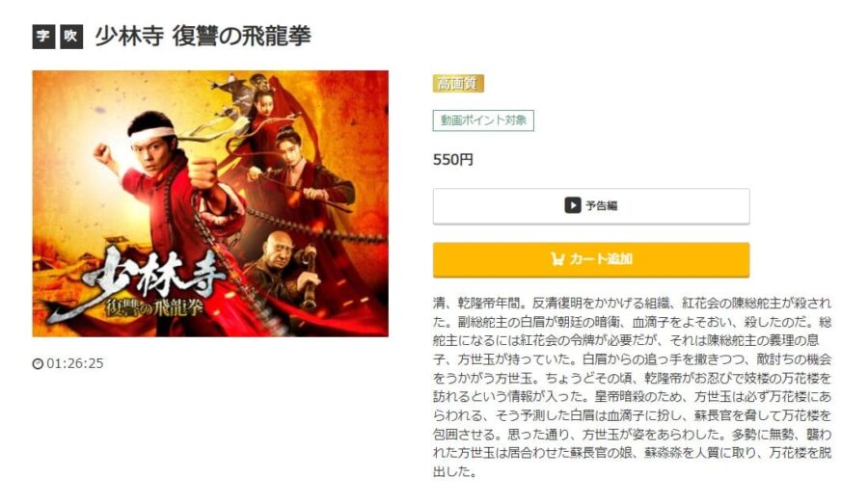Click the 復讐の飛龍拳 subtitle on the poster

[153, 307]
